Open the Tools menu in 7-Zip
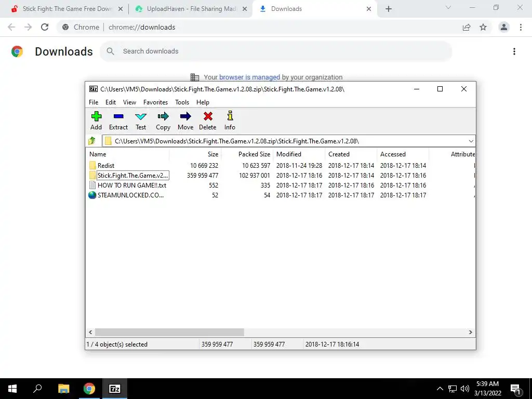Screen dimensions: 532x399 click(x=182, y=102)
